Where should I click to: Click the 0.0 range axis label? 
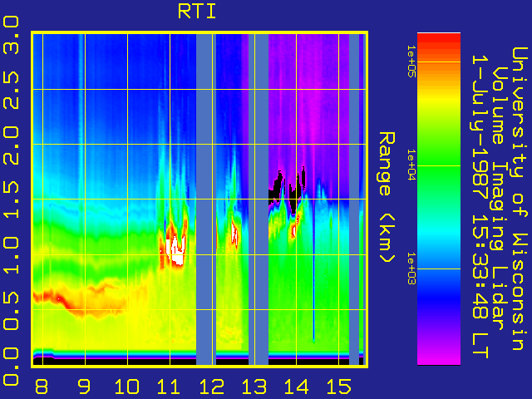[x=11, y=366]
